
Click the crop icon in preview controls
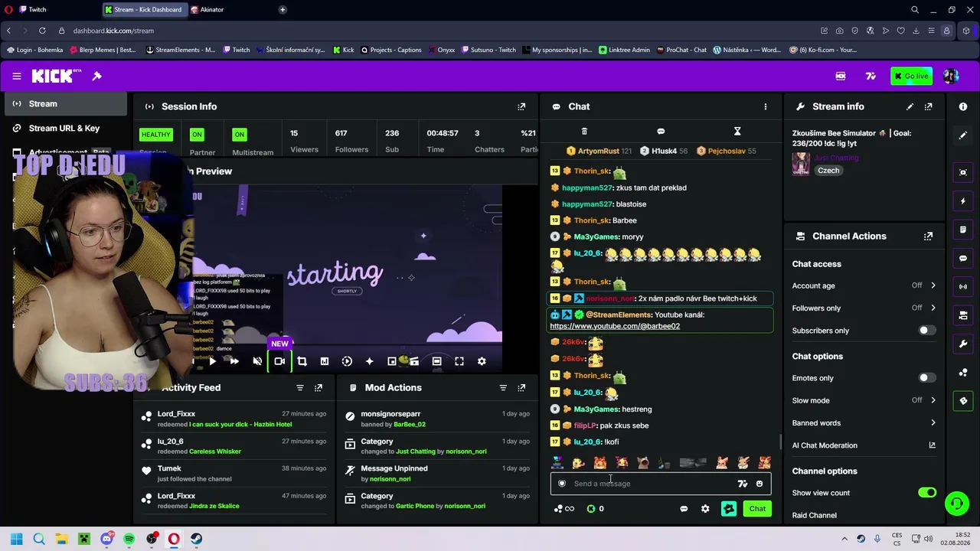[302, 361]
